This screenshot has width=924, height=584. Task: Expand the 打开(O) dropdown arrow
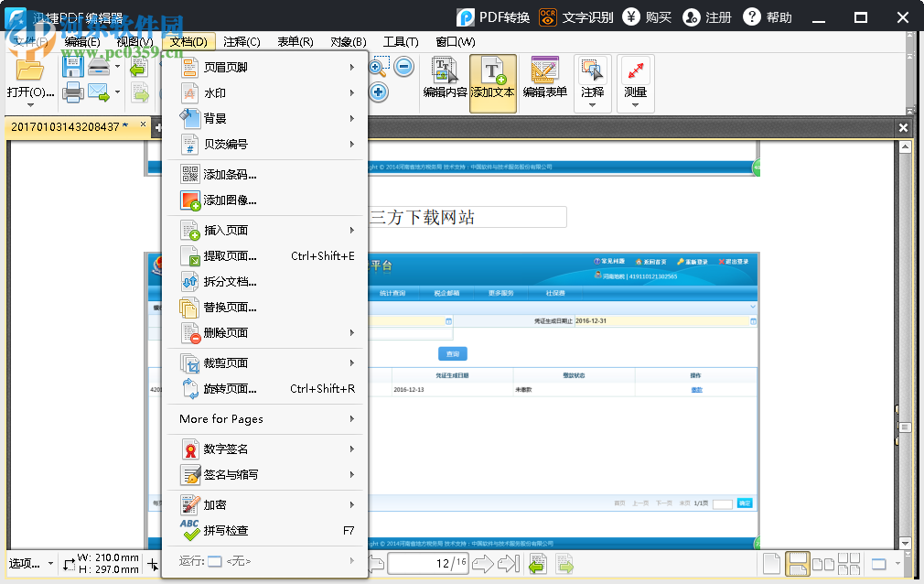tap(30, 103)
